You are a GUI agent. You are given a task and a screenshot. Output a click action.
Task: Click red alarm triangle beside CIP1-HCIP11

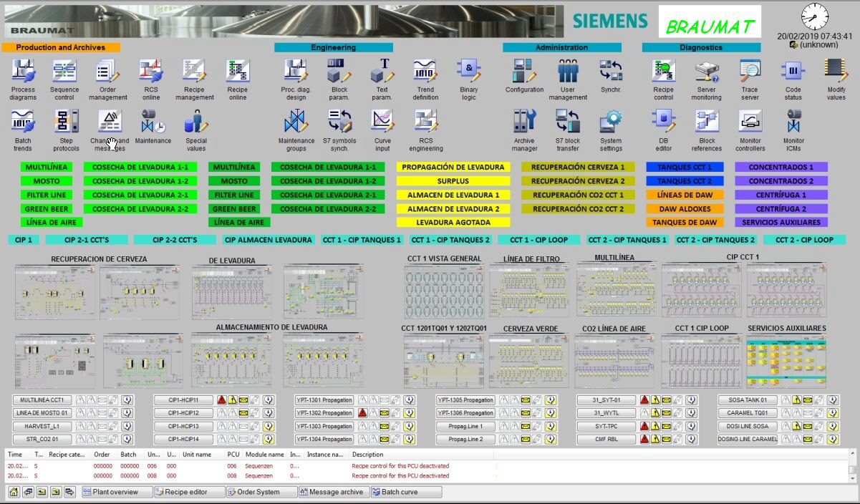click(x=222, y=400)
